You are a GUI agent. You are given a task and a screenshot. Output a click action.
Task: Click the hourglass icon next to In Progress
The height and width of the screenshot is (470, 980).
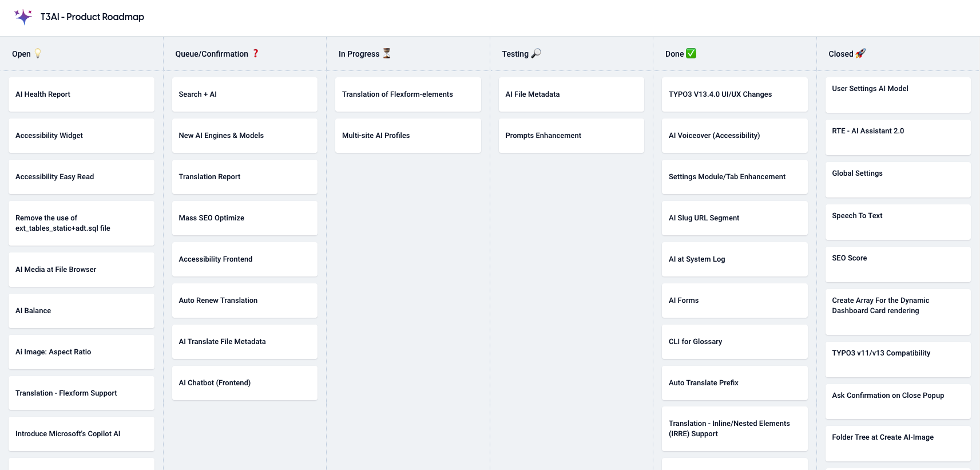pyautogui.click(x=387, y=53)
